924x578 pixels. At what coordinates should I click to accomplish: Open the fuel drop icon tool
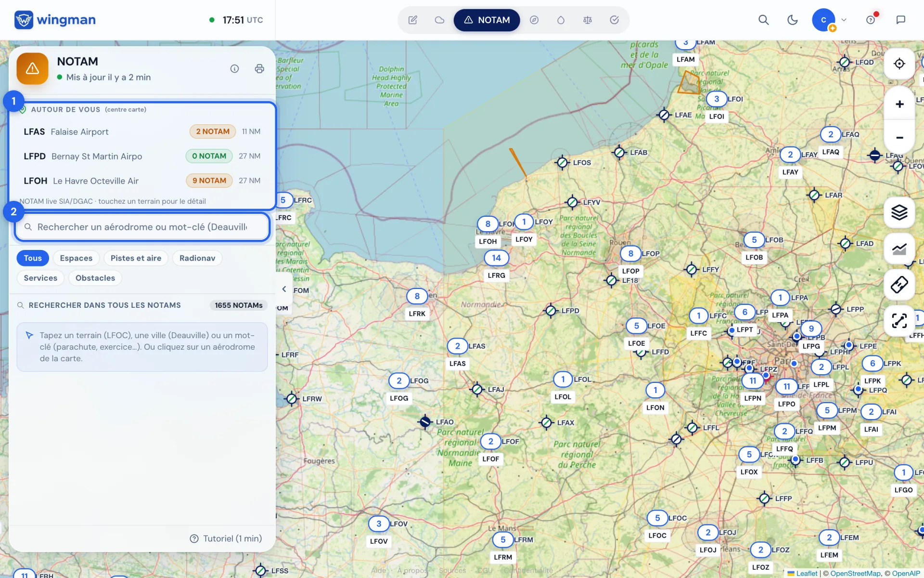click(561, 20)
